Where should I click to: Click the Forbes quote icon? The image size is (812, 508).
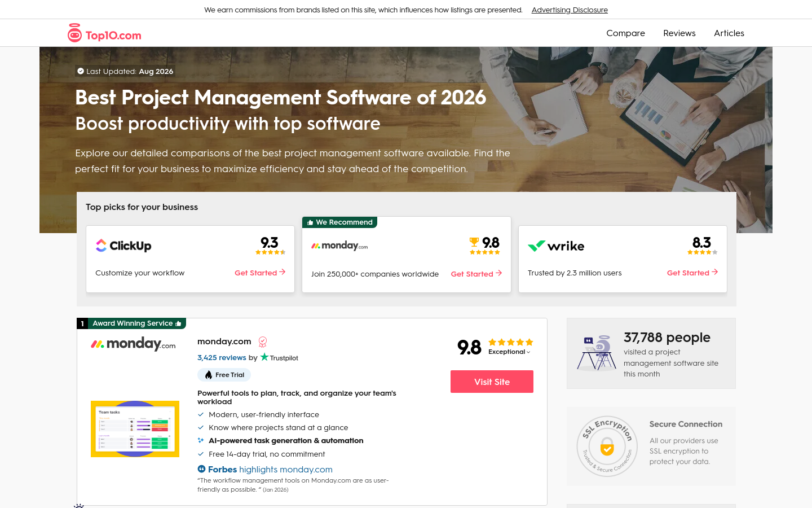[201, 469]
